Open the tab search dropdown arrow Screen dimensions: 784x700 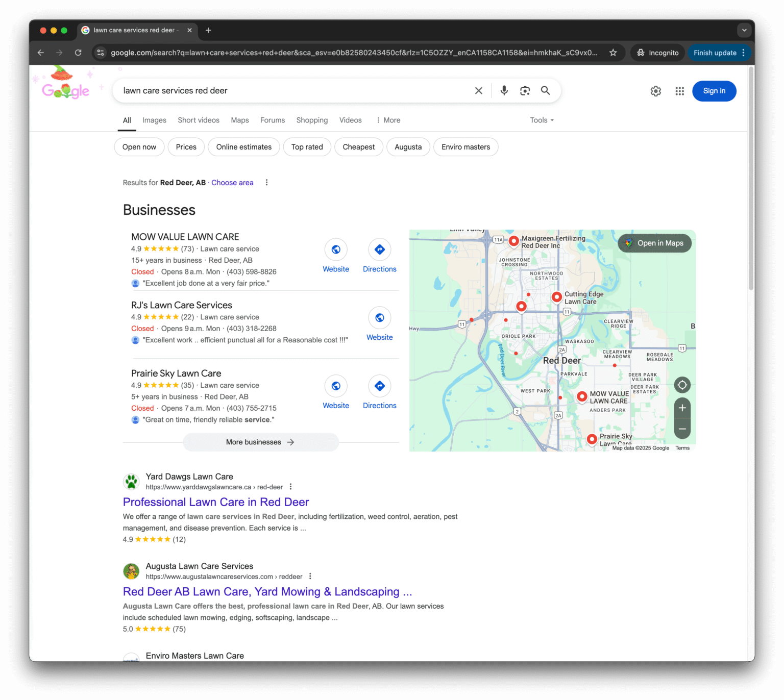744,30
